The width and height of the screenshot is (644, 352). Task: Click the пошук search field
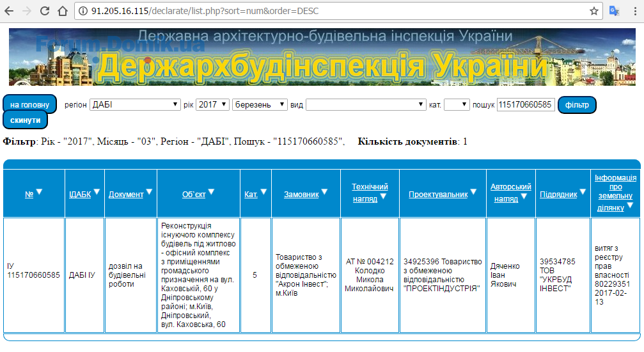[526, 104]
